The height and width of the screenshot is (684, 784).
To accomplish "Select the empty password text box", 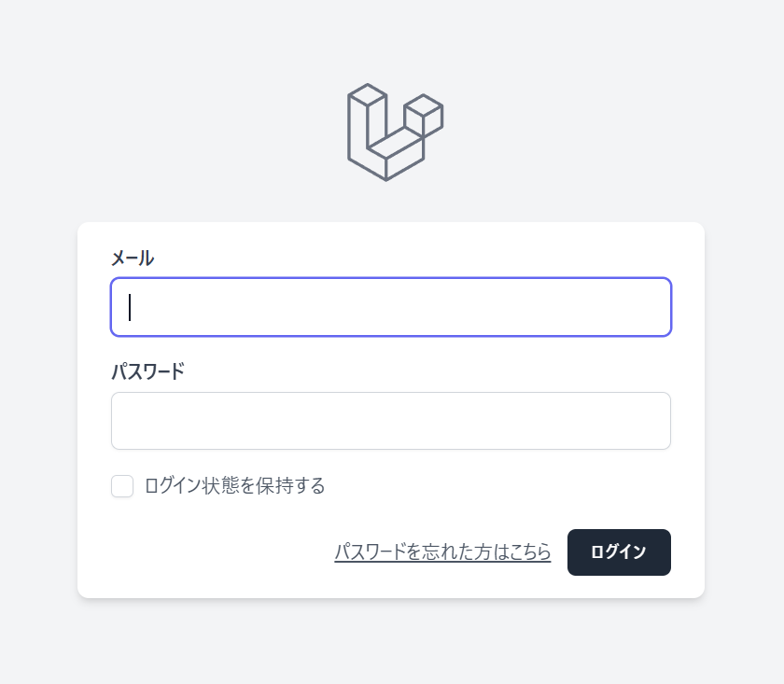I will pyautogui.click(x=390, y=421).
